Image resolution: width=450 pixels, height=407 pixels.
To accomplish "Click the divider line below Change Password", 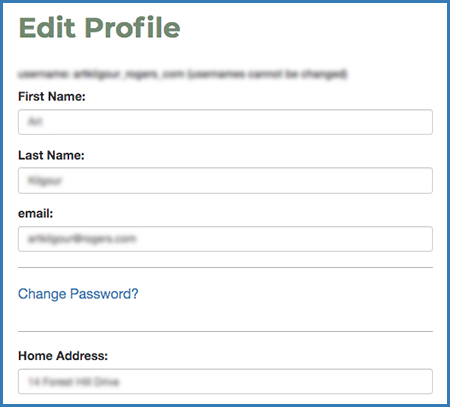I will click(x=225, y=332).
